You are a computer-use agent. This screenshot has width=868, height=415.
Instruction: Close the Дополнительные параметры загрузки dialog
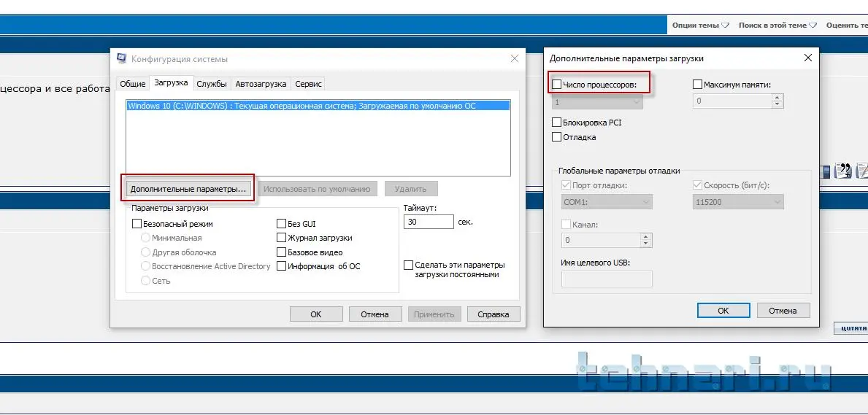coord(808,58)
